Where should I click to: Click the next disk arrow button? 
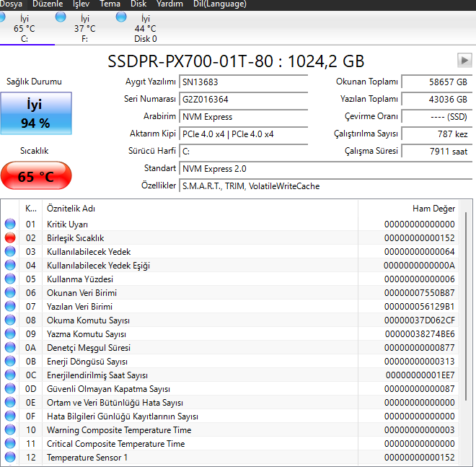pyautogui.click(x=464, y=60)
